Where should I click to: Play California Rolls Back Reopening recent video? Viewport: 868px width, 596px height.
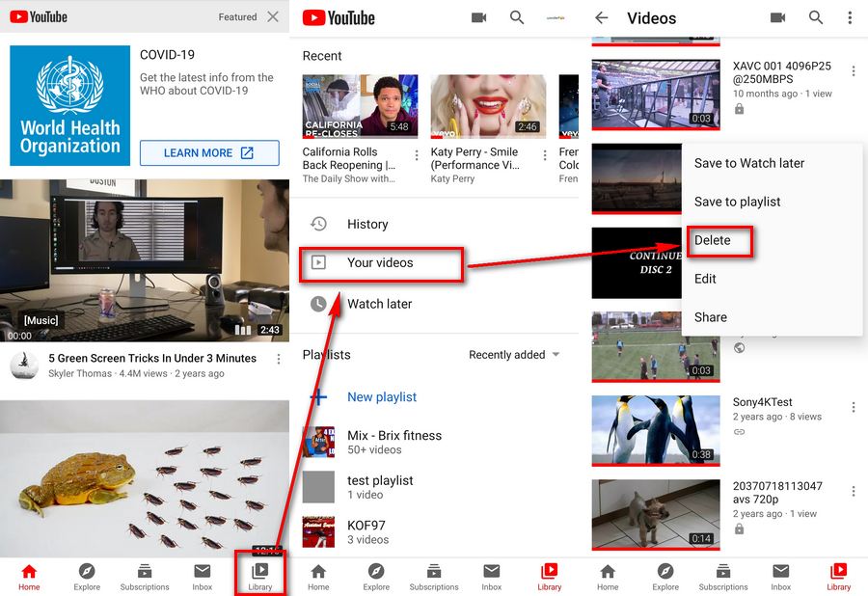click(x=361, y=106)
